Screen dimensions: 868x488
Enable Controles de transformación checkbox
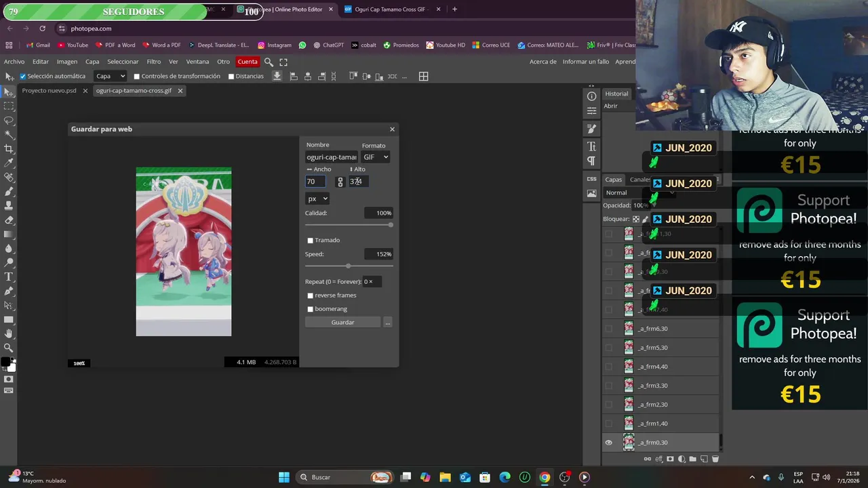136,77
